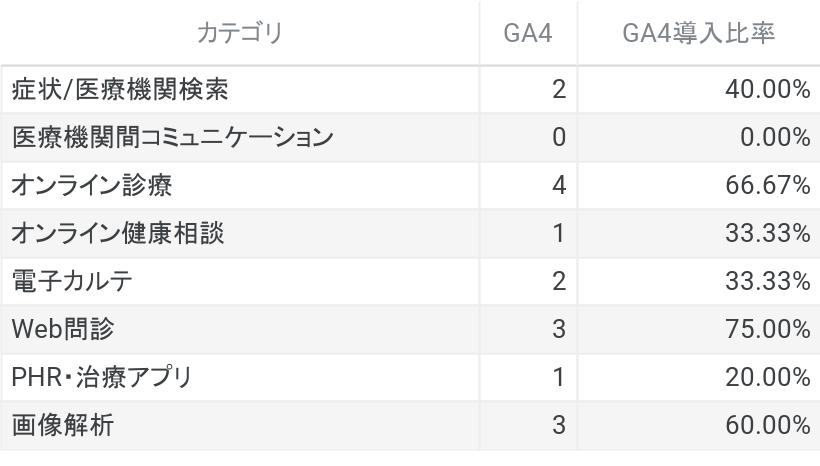Select the 症状/医療機関検索 category cell
Image resolution: width=820 pixels, height=466 pixels.
pos(120,90)
